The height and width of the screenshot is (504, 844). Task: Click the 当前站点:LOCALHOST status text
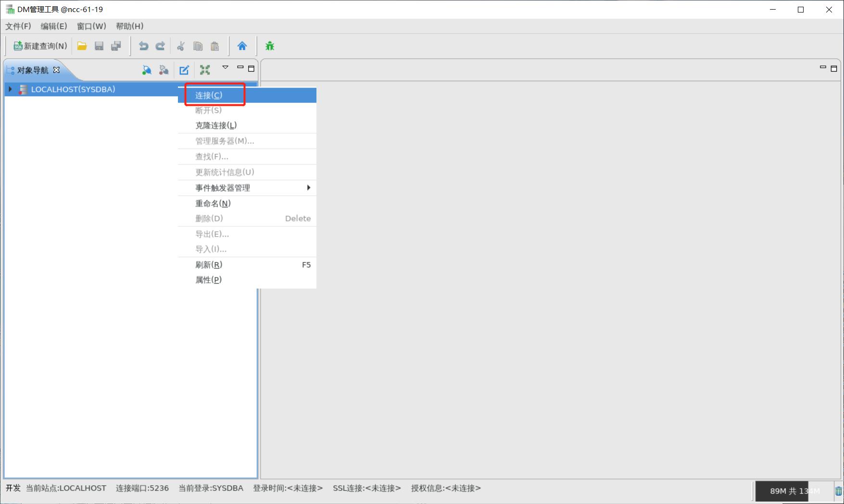pos(66,488)
